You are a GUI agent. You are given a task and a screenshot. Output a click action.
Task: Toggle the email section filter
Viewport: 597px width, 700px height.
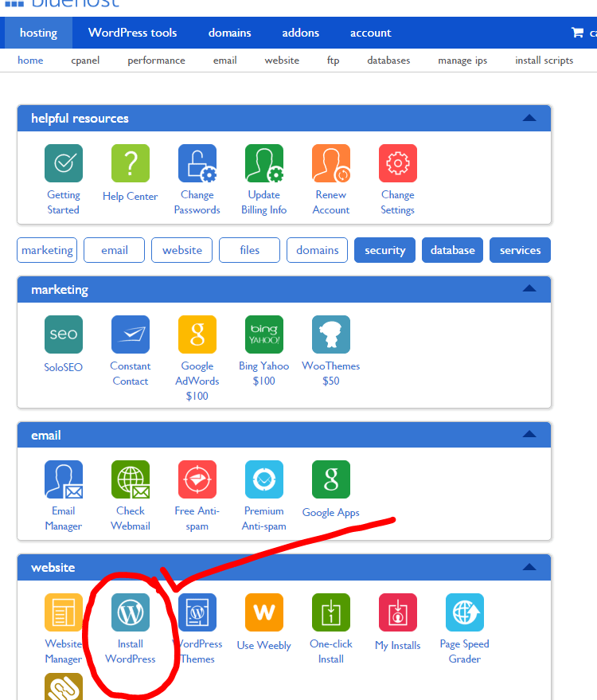coord(114,250)
